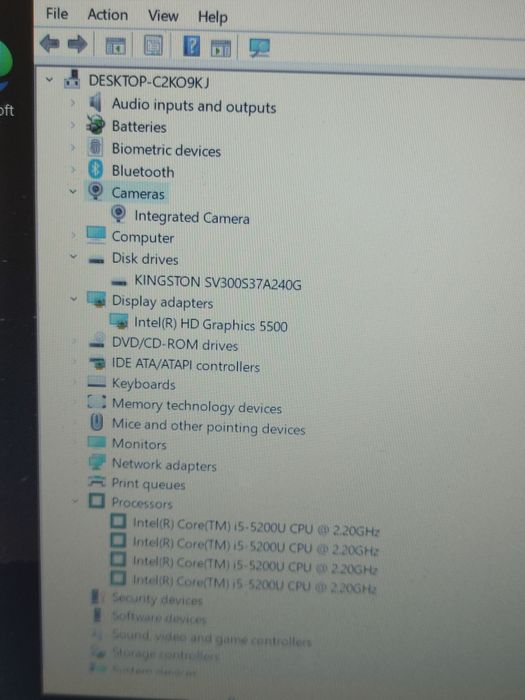Click the Batteries category icon

[x=96, y=125]
